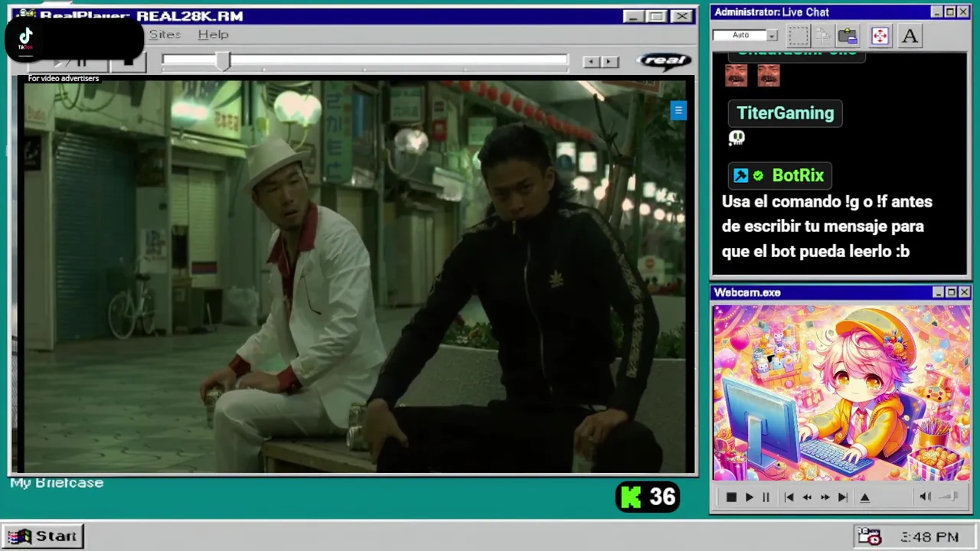Rewind in the Webcam.exe controls
980x551 pixels.
click(x=806, y=497)
